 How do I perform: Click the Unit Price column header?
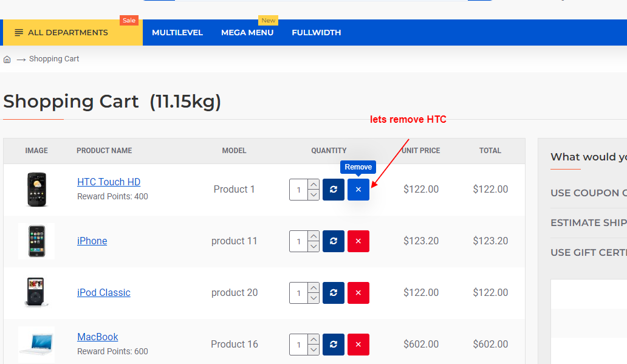[x=421, y=151]
